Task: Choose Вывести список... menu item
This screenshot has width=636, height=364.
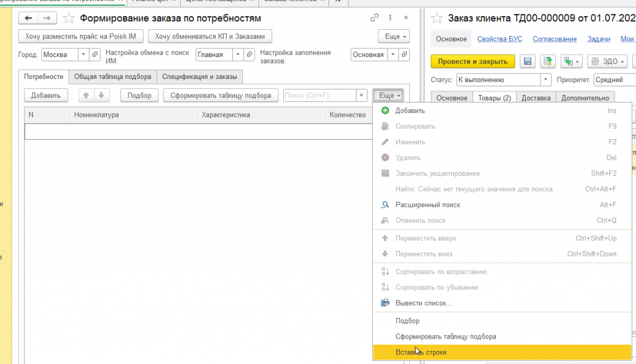Action: coord(502,303)
